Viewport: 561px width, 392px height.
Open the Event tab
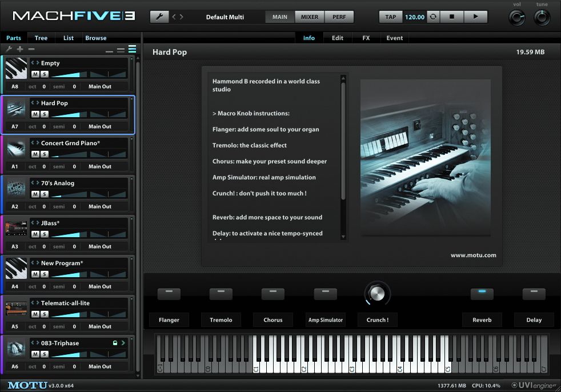coord(395,38)
